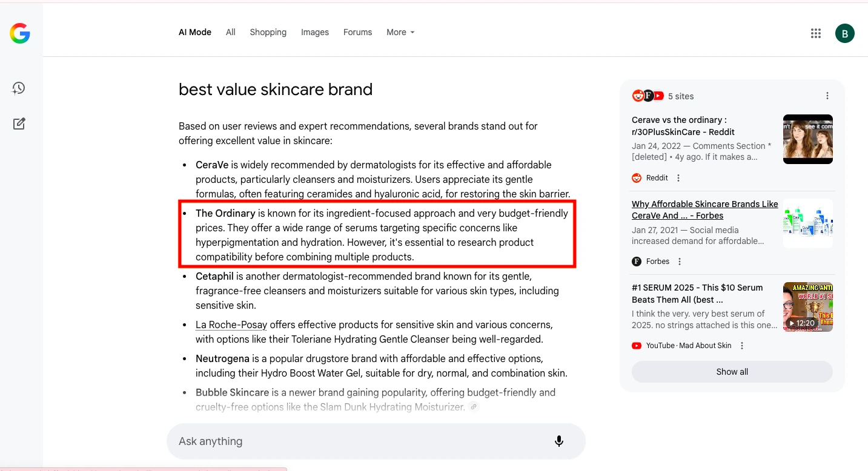868x471 pixels.
Task: Click the Ask anything input field
Action: click(x=357, y=441)
